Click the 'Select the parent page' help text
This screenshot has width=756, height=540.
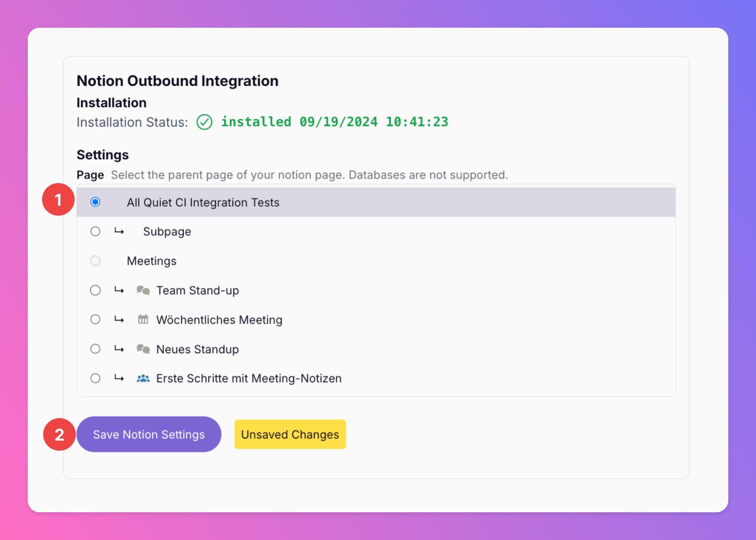(x=310, y=175)
